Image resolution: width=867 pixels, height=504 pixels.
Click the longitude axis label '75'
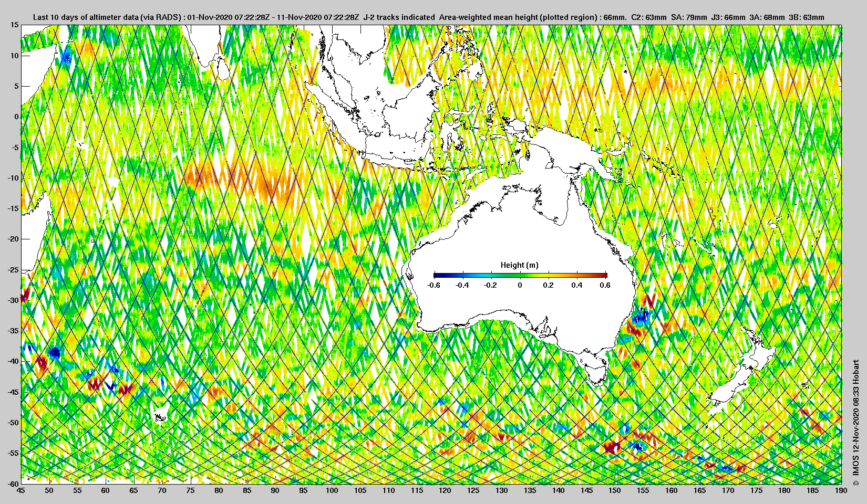191,490
